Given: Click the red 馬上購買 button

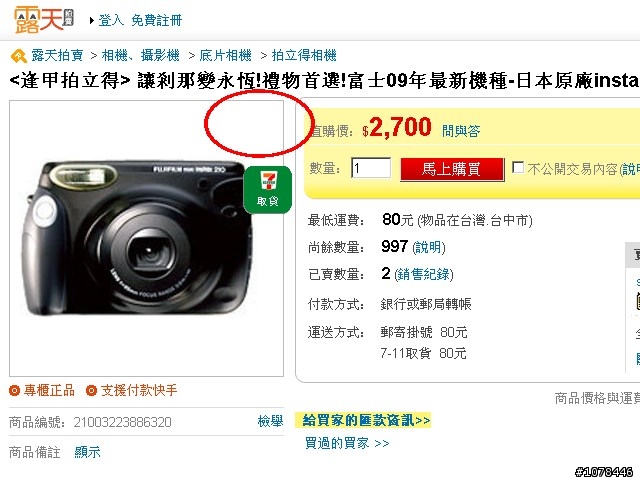Looking at the screenshot, I should click(x=452, y=169).
